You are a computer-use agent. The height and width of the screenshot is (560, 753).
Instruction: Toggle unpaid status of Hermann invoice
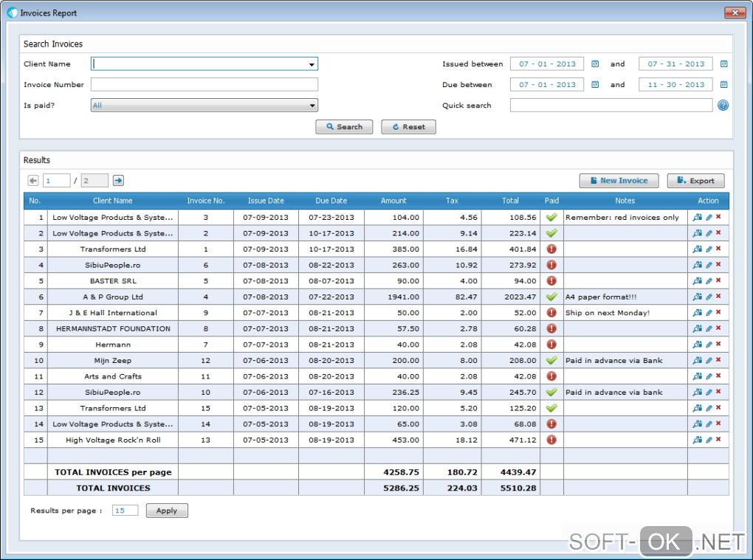click(551, 345)
